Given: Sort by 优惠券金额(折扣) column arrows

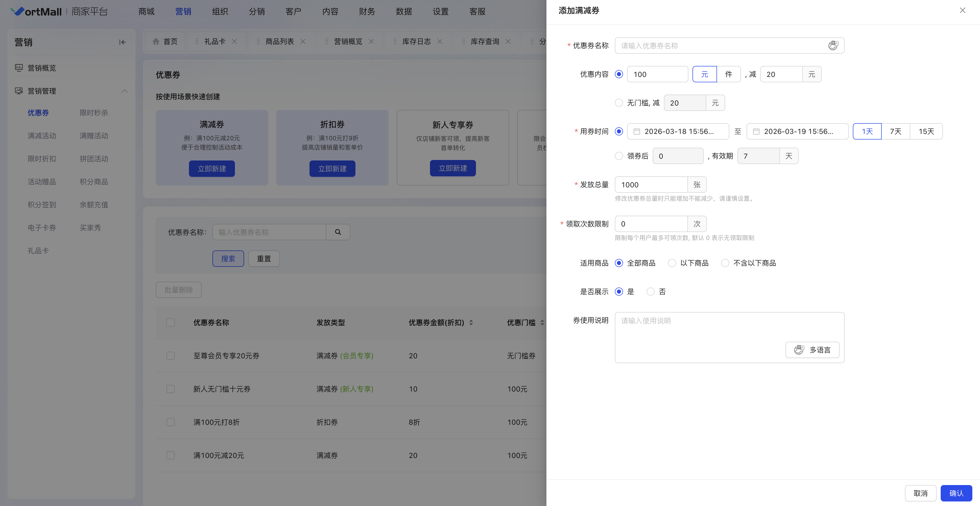Looking at the screenshot, I should click(x=471, y=323).
